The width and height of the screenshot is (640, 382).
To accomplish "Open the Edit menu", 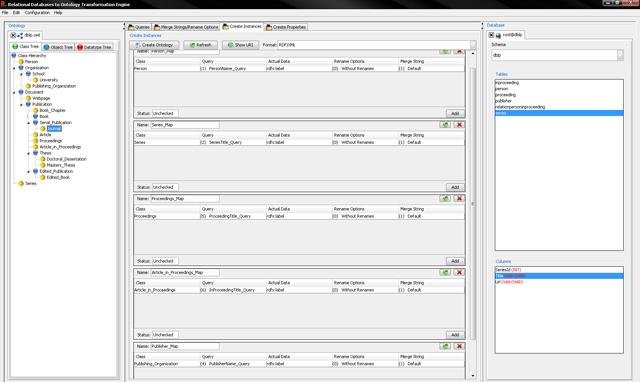I will [16, 13].
